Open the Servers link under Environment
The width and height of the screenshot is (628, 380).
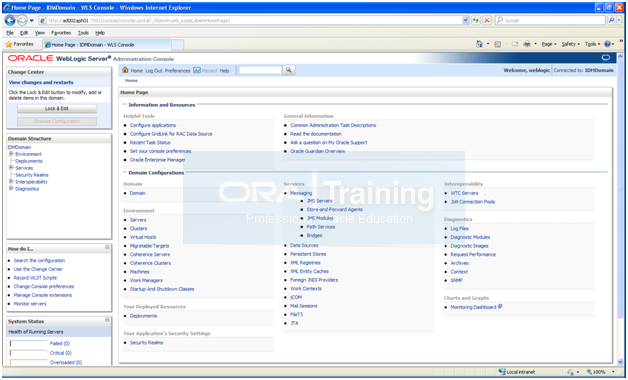coord(138,220)
